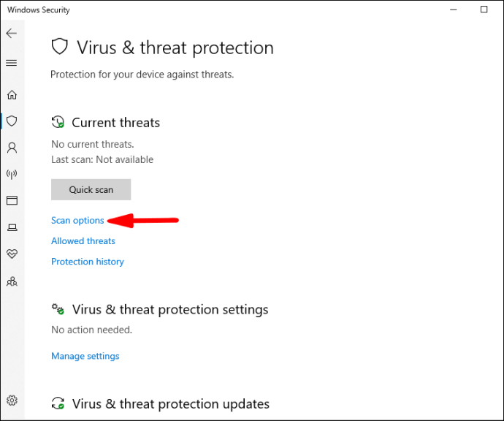Click Virus & threat protection settings heading
This screenshot has width=504, height=421.
coord(170,309)
